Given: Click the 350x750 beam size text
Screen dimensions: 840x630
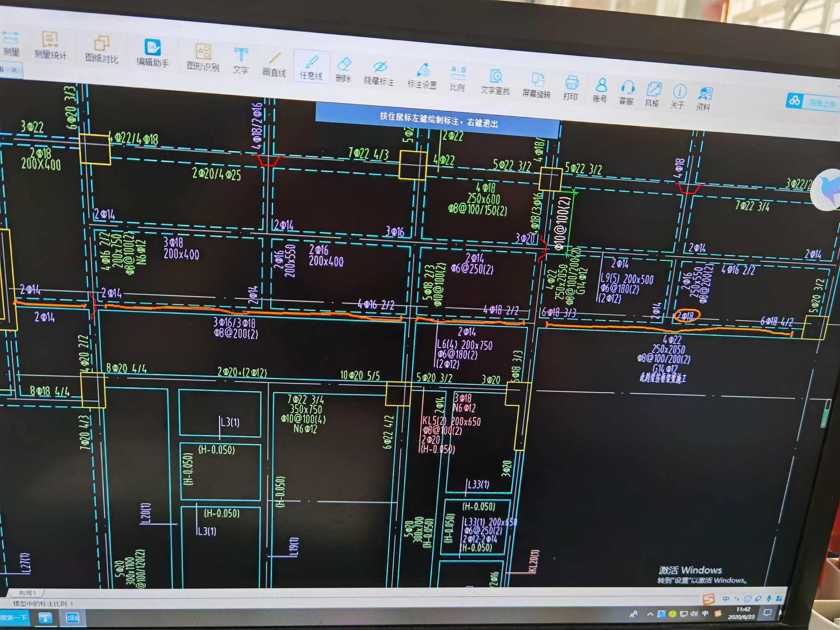Looking at the screenshot, I should tap(306, 409).
